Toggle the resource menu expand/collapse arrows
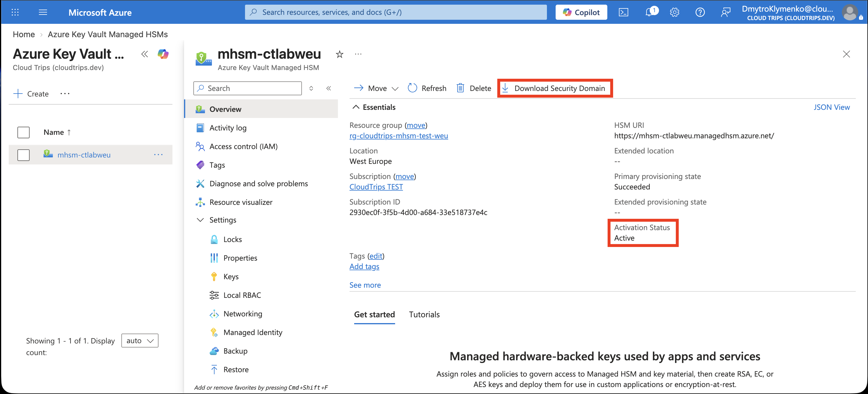Screen dimensions: 868x394 pyautogui.click(x=311, y=88)
